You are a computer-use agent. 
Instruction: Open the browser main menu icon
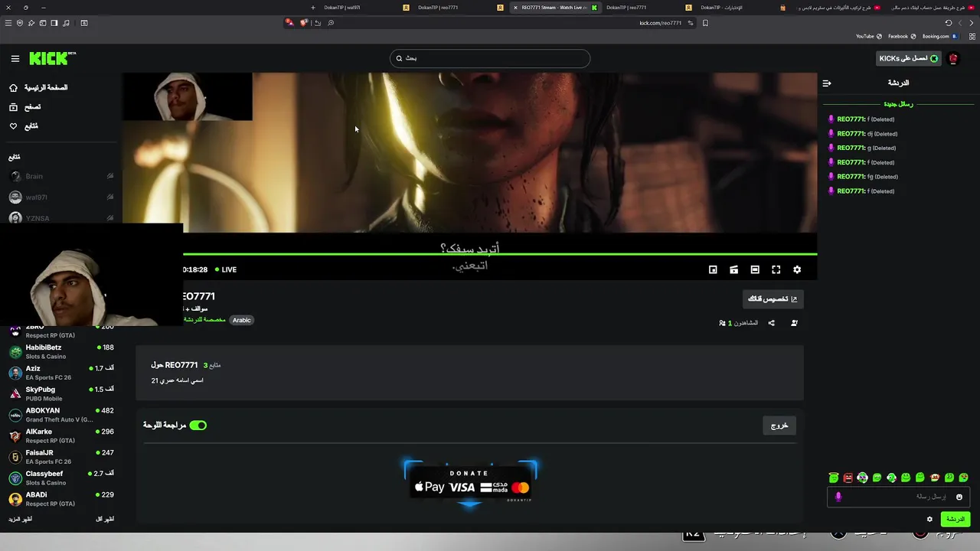click(8, 23)
